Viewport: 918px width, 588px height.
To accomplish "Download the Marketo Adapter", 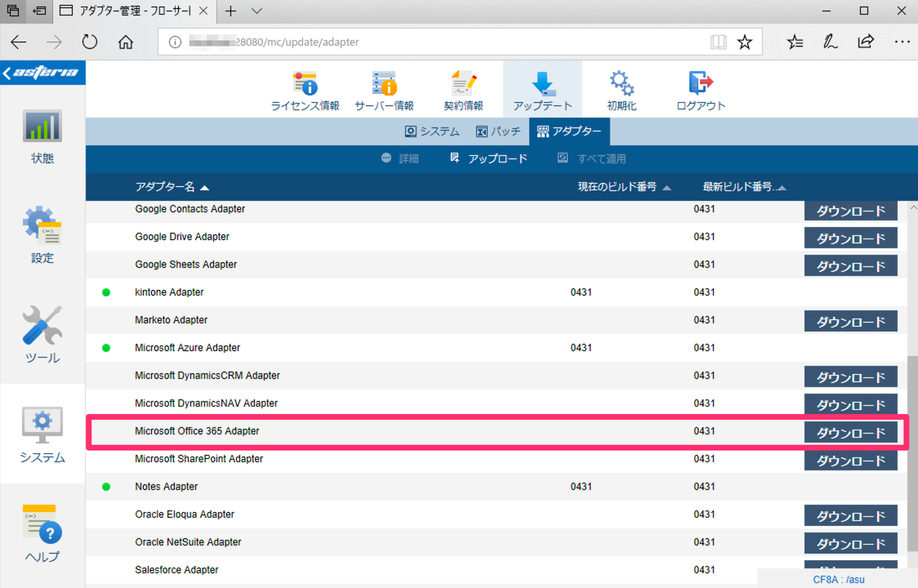I will point(851,321).
